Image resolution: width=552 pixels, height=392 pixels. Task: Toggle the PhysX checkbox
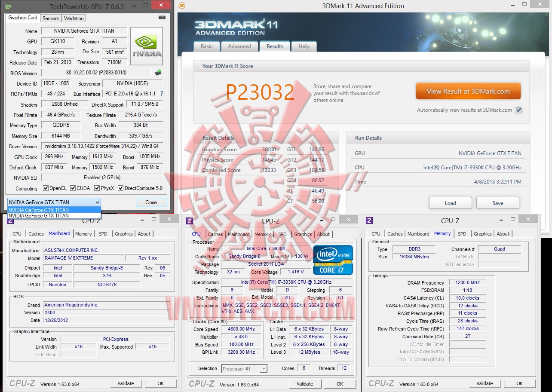click(97, 188)
